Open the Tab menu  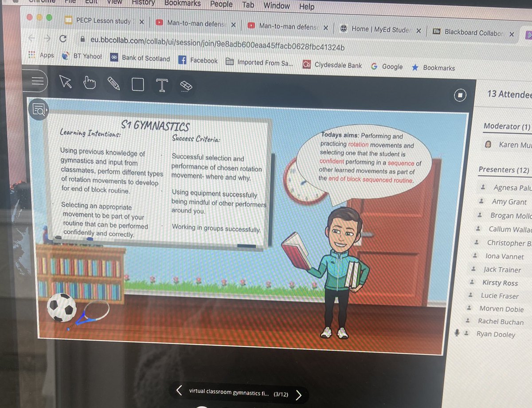pyautogui.click(x=248, y=5)
